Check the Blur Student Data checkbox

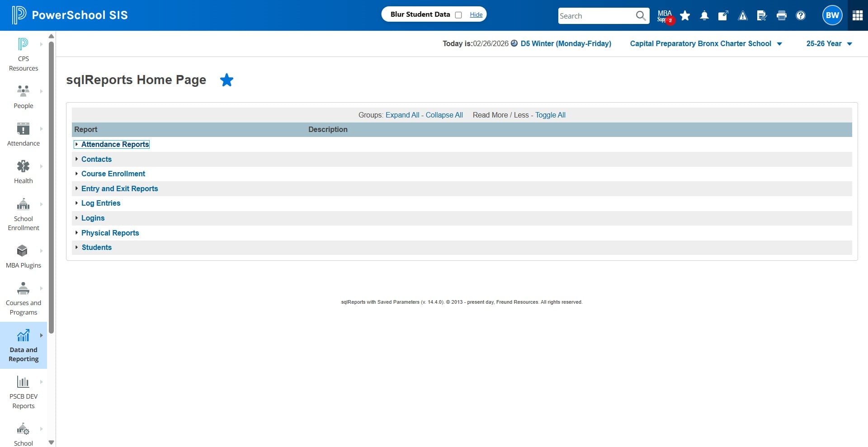[x=458, y=15]
